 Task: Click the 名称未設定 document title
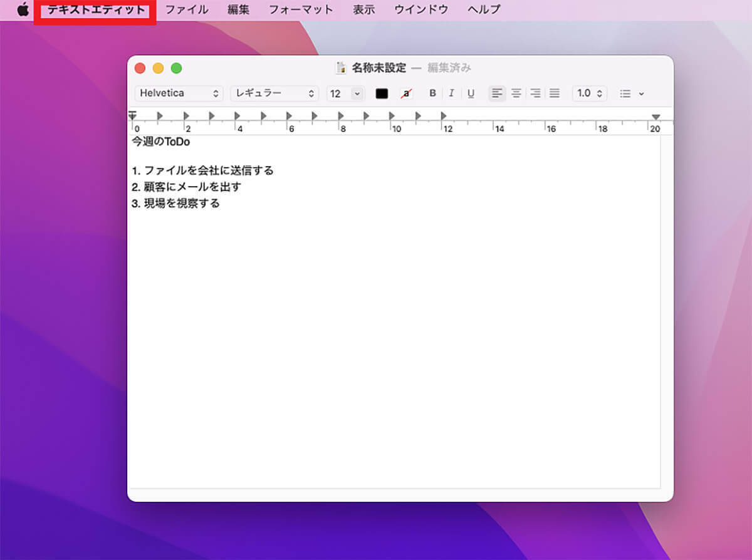coord(379,68)
